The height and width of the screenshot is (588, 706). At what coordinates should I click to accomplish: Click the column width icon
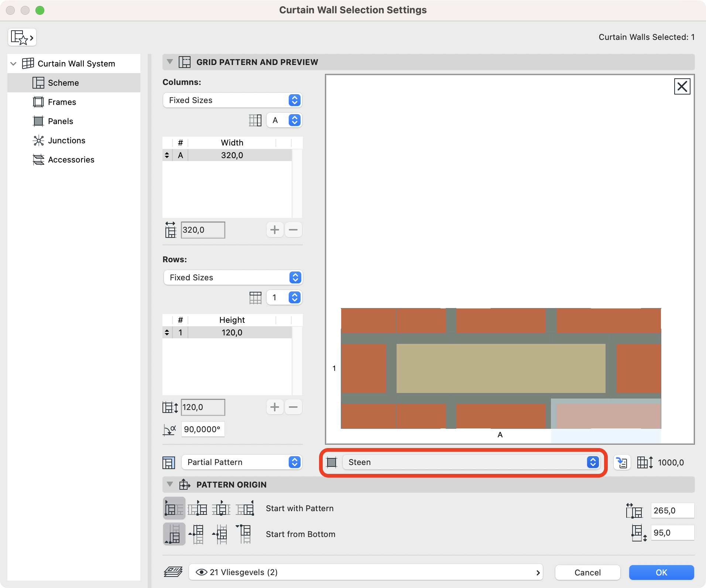tap(170, 230)
